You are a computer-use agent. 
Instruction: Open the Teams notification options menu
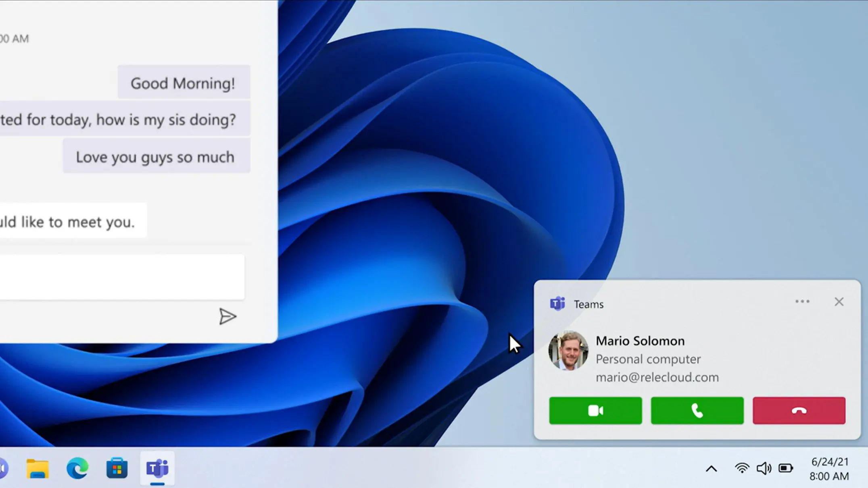click(x=802, y=301)
